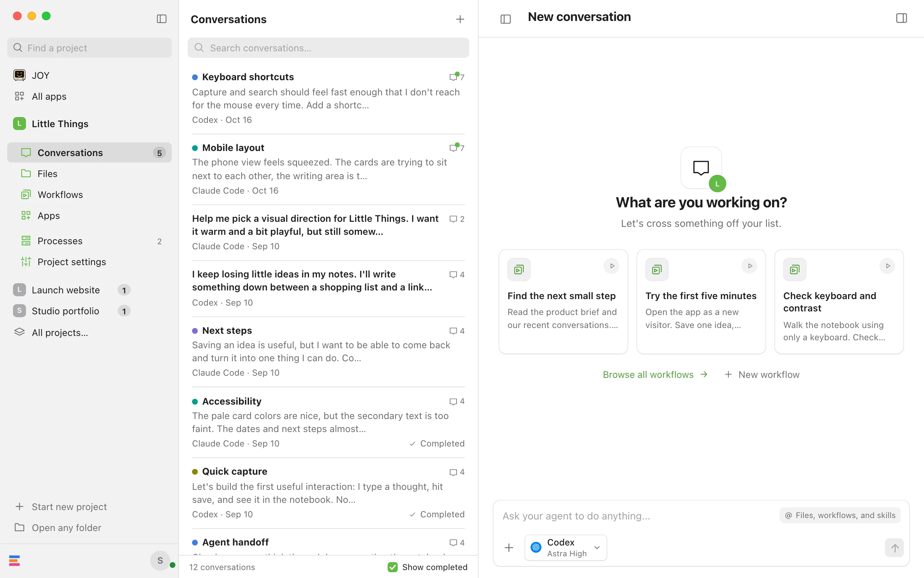
Task: Expand the Launch website project
Action: point(90,290)
